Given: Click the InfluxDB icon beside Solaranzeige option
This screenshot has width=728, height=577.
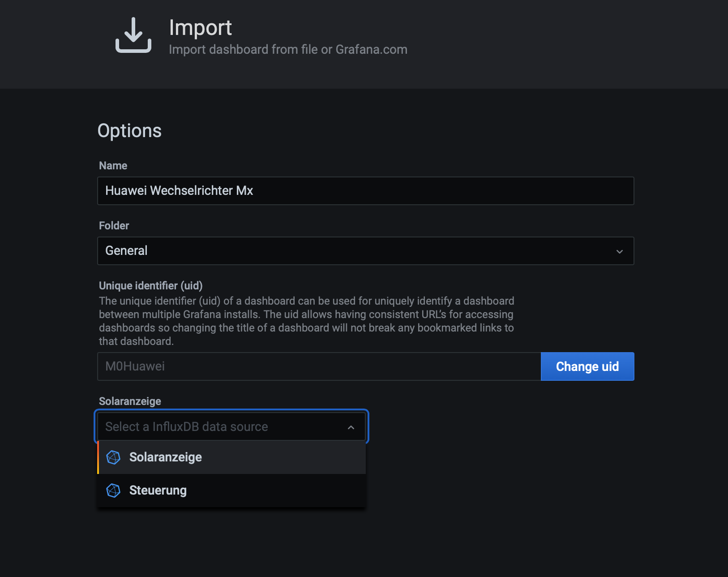Looking at the screenshot, I should (113, 457).
